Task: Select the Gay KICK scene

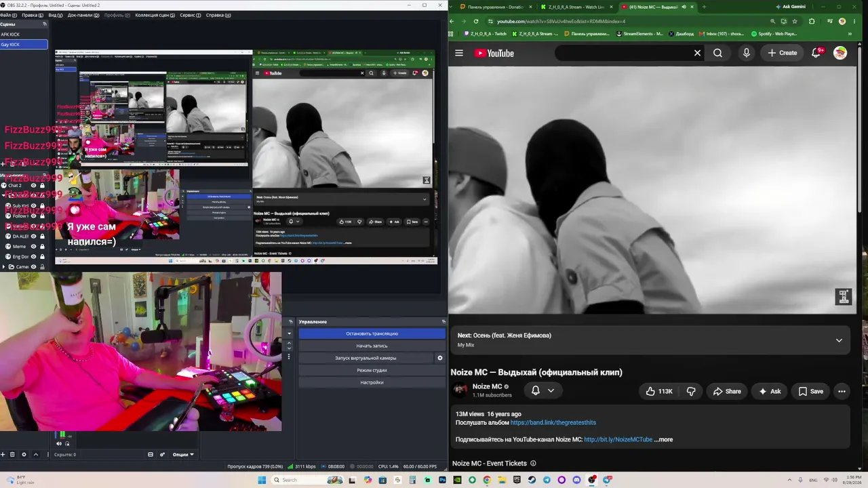Action: tap(24, 44)
